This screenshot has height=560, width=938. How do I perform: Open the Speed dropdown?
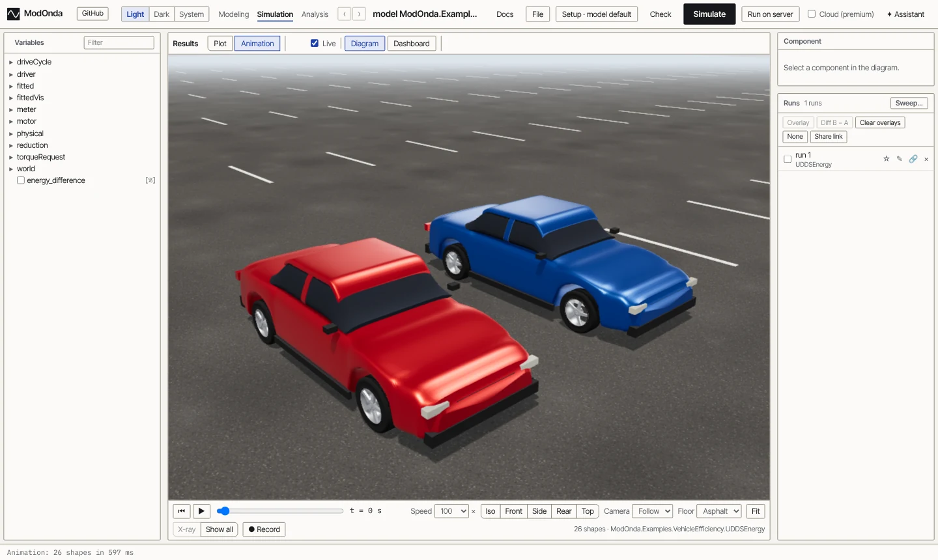[x=453, y=511]
